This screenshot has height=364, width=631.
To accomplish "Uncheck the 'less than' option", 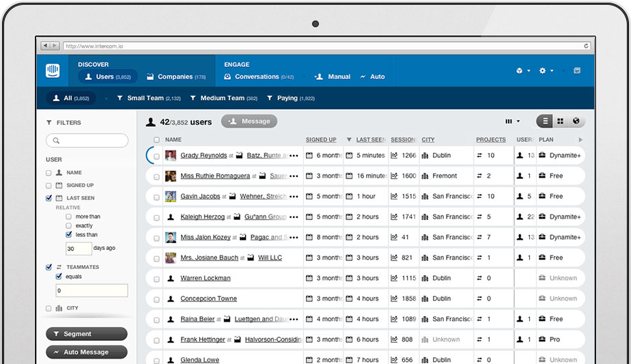I will click(x=68, y=235).
